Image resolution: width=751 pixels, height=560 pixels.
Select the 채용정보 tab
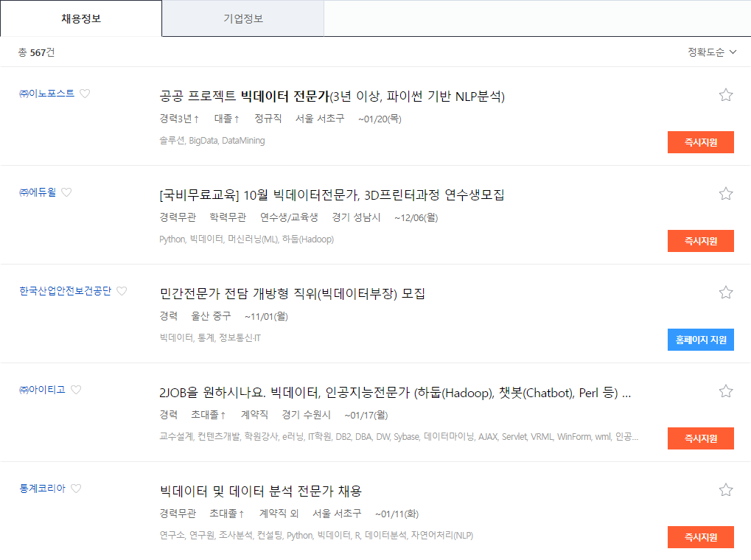(81, 18)
